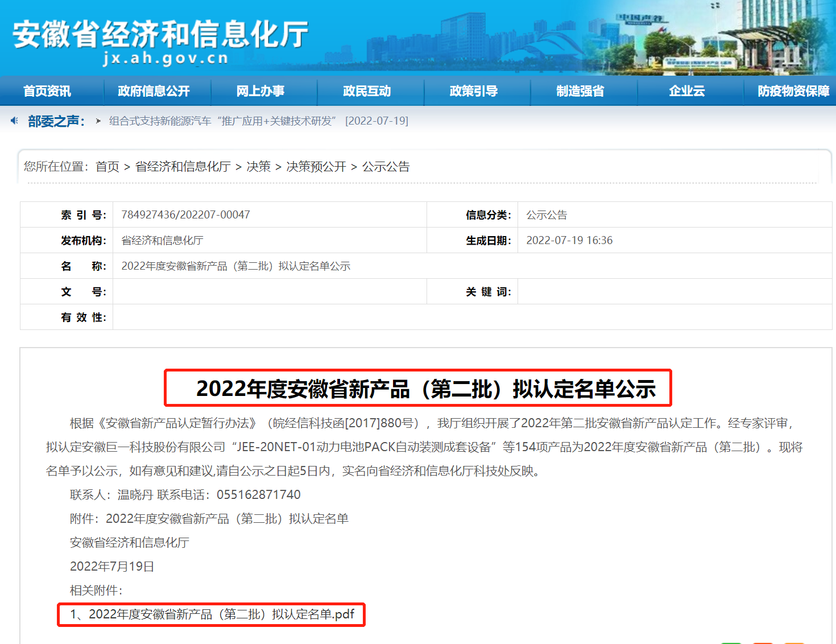Select the 公示公告 breadcrumb link
836x644 pixels.
pyautogui.click(x=386, y=167)
